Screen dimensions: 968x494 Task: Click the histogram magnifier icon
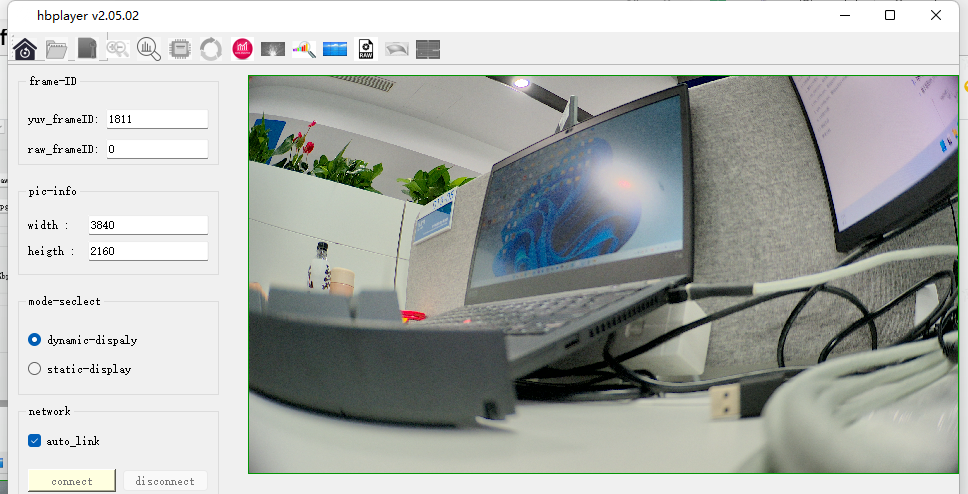[149, 48]
